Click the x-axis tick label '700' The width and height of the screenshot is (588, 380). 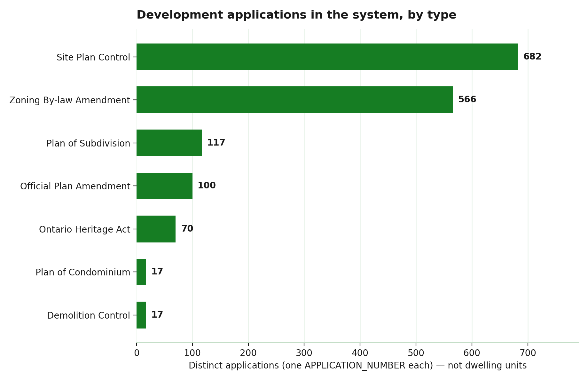coord(528,353)
